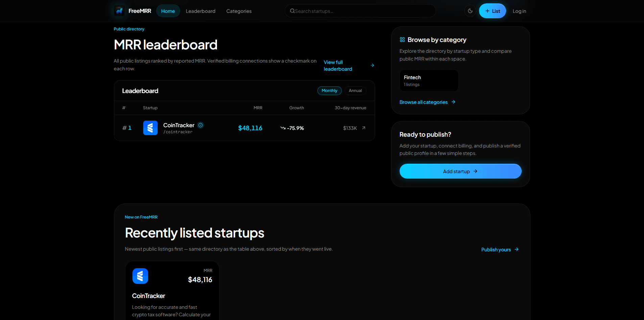644x320 pixels.
Task: Open CoinTracker name in leaderboard row
Action: pyautogui.click(x=179, y=125)
